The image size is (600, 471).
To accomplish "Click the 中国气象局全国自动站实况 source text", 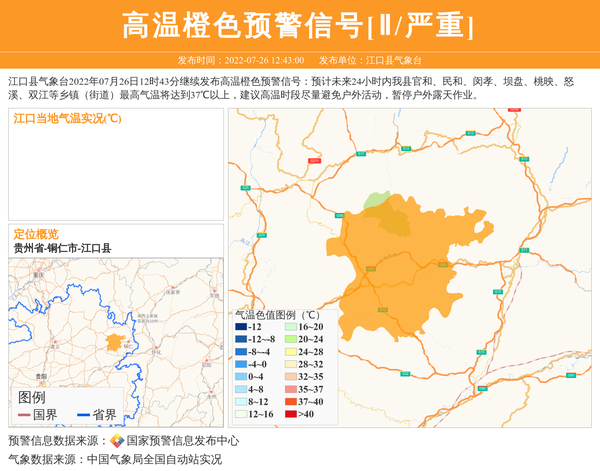I will pos(154,459).
